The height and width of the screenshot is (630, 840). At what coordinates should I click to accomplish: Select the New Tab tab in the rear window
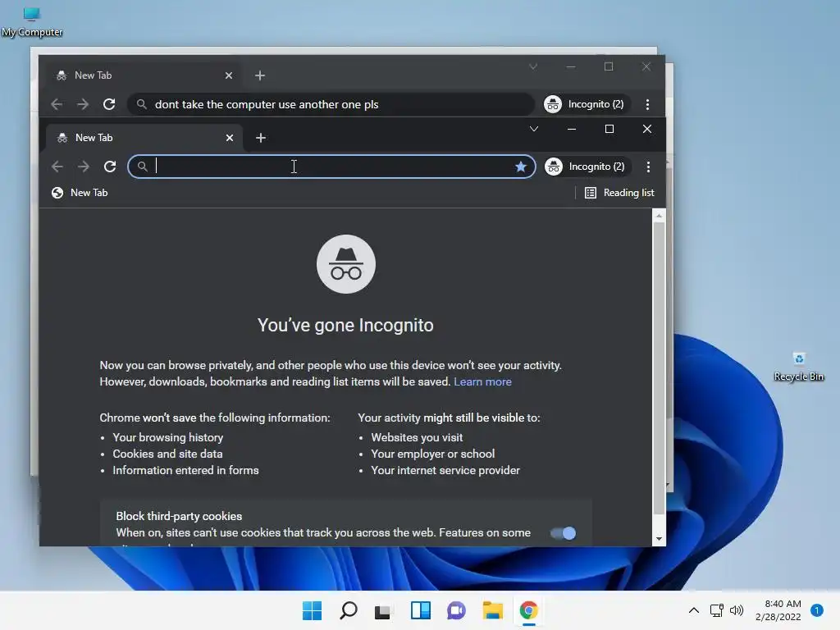click(x=144, y=75)
